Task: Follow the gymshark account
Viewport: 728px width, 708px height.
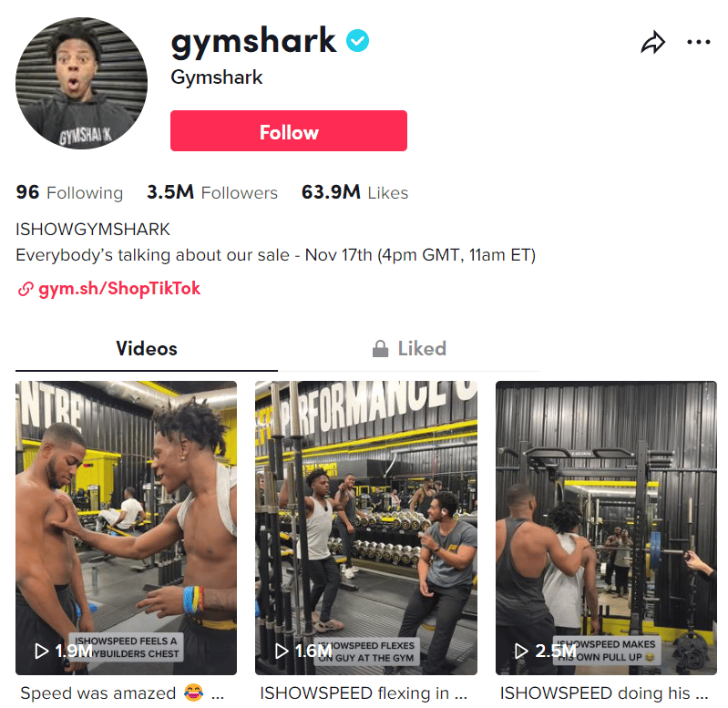Action: tap(289, 131)
